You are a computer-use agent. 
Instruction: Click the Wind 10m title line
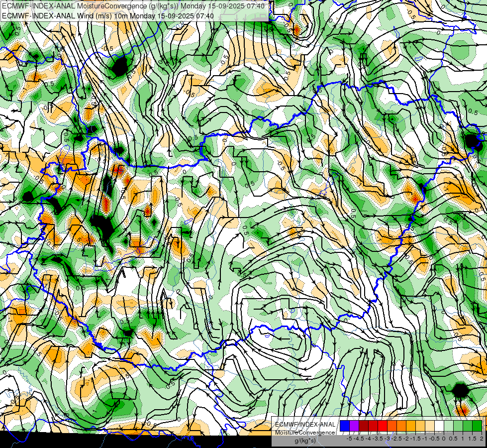tap(108, 15)
